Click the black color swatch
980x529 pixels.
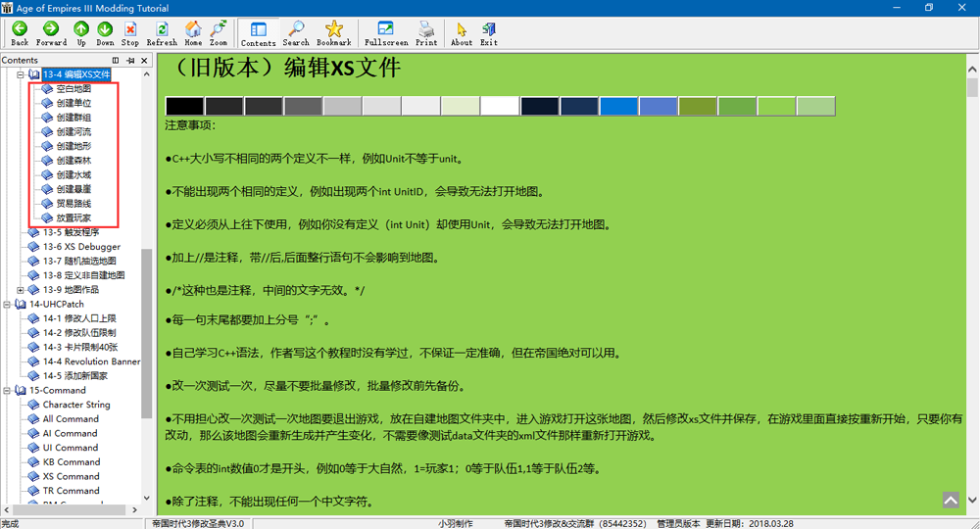coord(184,106)
